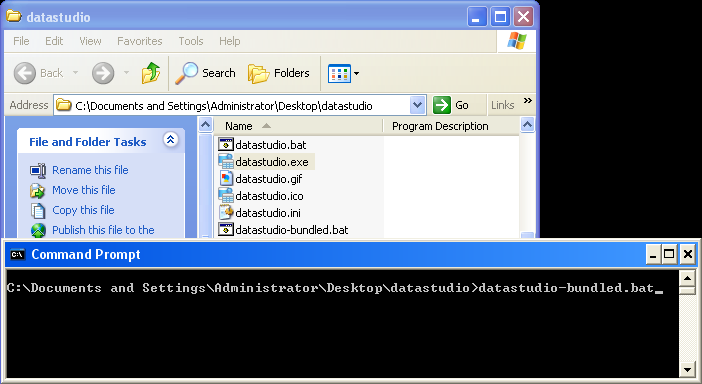Viewport: 702px width, 384px height.
Task: Click the datastudio.ini file icon
Action: (226, 213)
